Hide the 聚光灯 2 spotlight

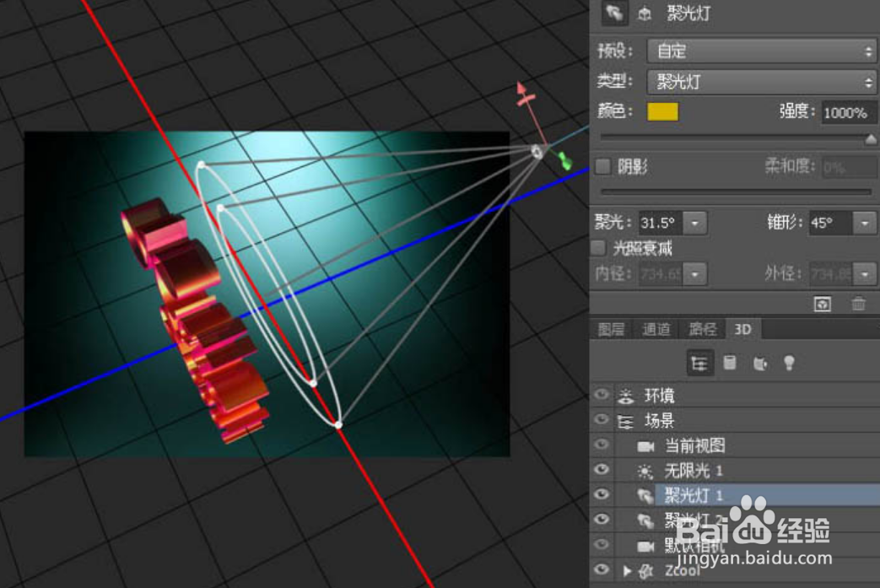[602, 519]
